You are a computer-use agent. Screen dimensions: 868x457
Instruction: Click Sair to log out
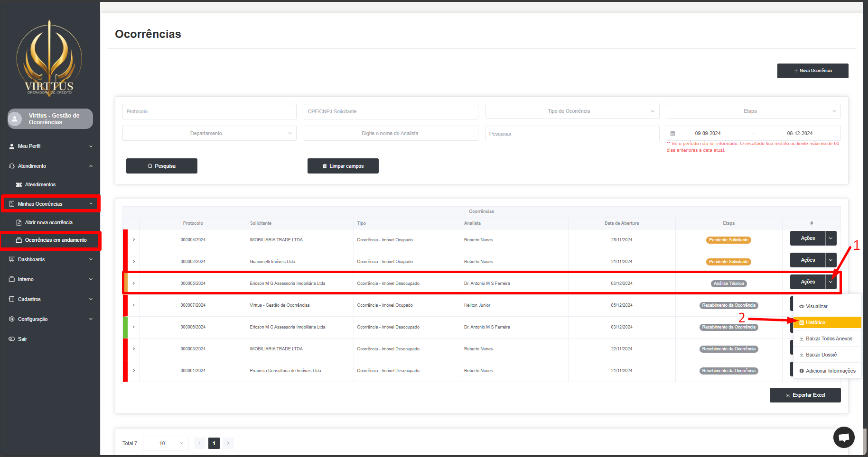(22, 339)
